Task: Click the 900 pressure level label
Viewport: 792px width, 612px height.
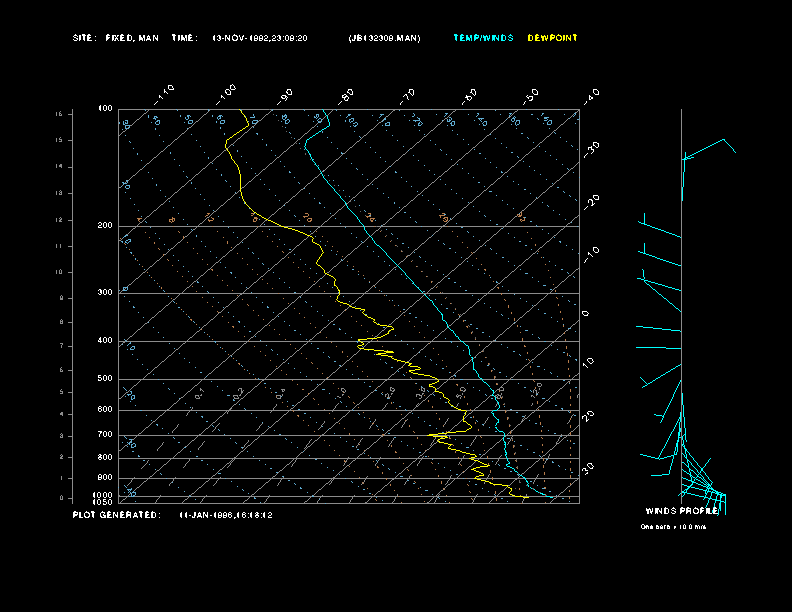Action: click(105, 477)
